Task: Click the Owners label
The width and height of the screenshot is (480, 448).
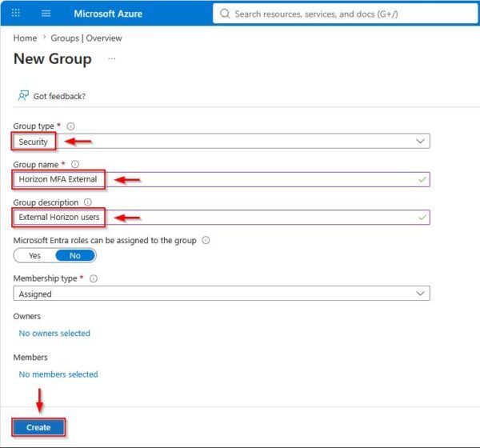Action: click(27, 316)
